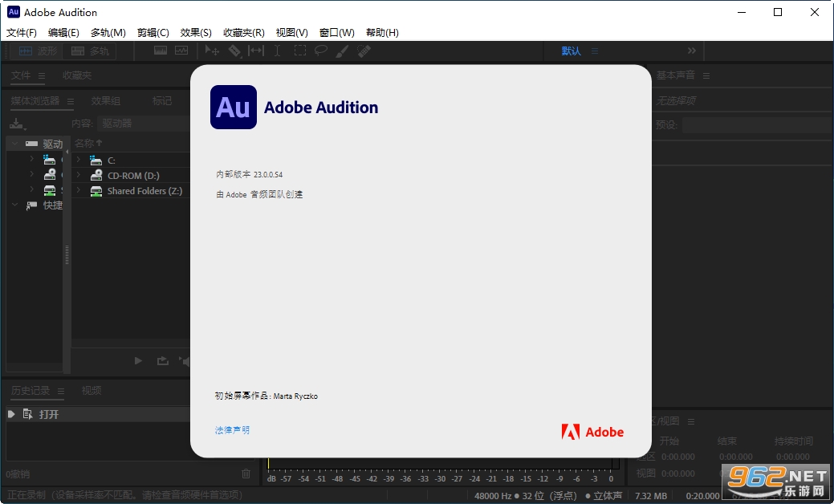834x504 pixels.
Task: Play the media browser preview
Action: (x=138, y=361)
